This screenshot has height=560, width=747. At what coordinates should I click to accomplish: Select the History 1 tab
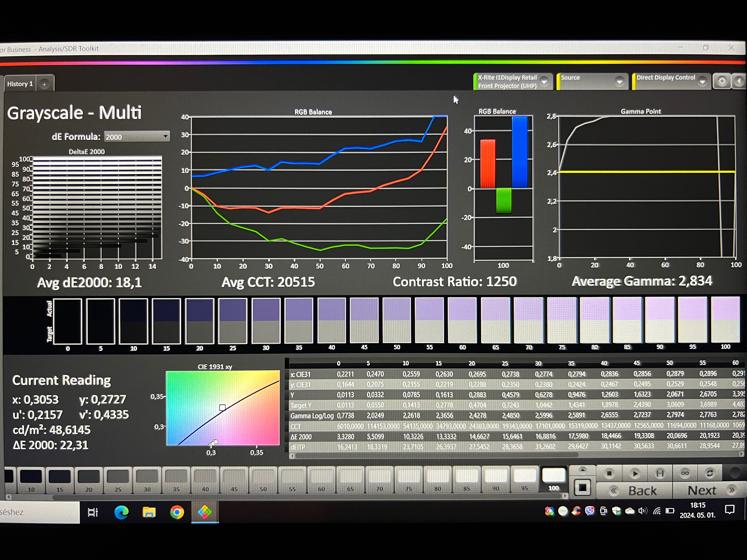point(20,84)
